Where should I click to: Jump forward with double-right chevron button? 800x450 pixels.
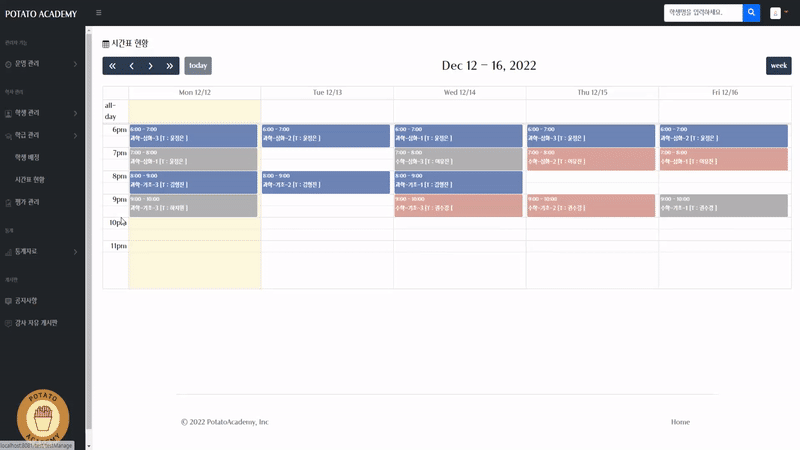click(169, 66)
